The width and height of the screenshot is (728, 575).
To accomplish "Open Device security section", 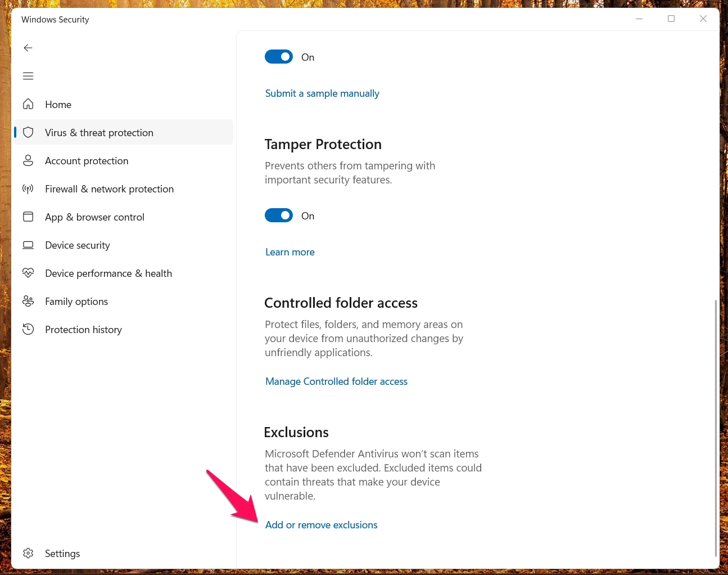I will click(78, 245).
